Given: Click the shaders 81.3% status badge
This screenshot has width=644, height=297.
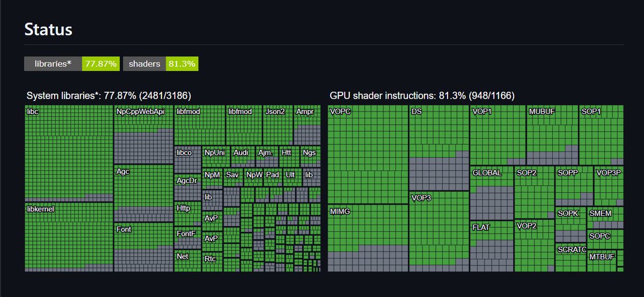Looking at the screenshot, I should tap(160, 64).
